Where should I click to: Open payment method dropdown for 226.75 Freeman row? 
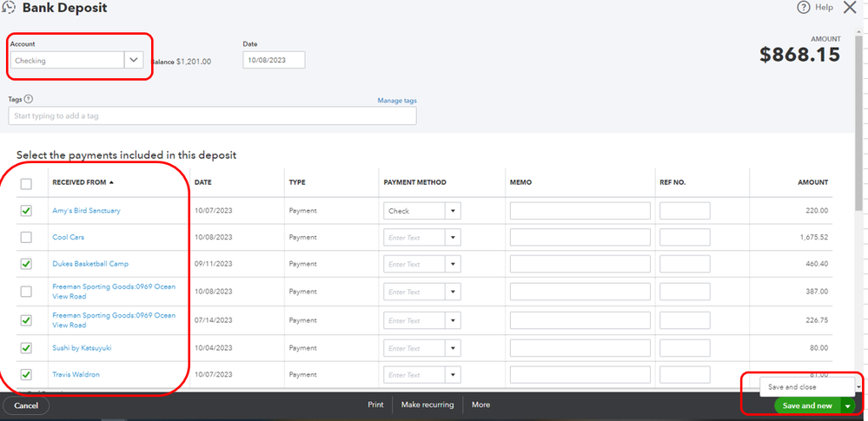pyautogui.click(x=453, y=321)
